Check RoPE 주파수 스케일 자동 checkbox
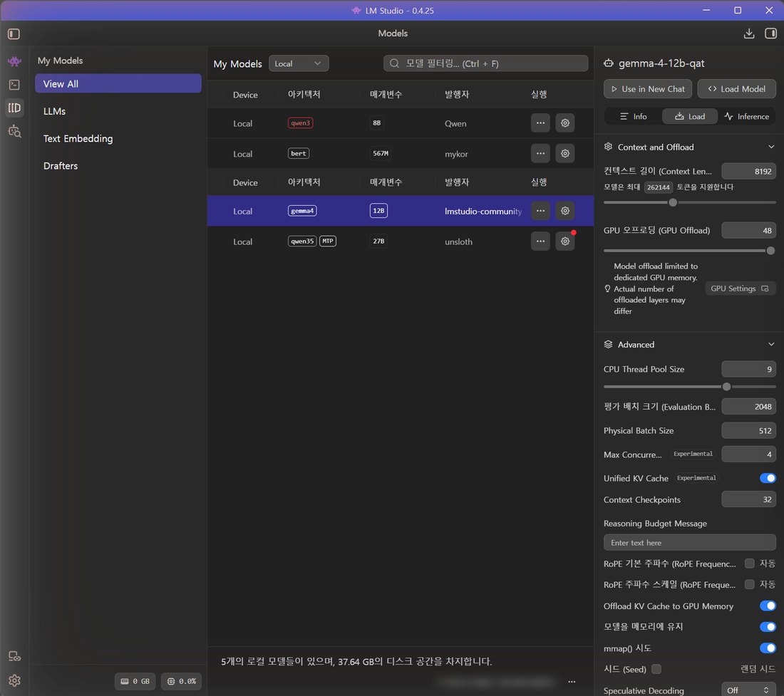The width and height of the screenshot is (784, 696). point(749,585)
